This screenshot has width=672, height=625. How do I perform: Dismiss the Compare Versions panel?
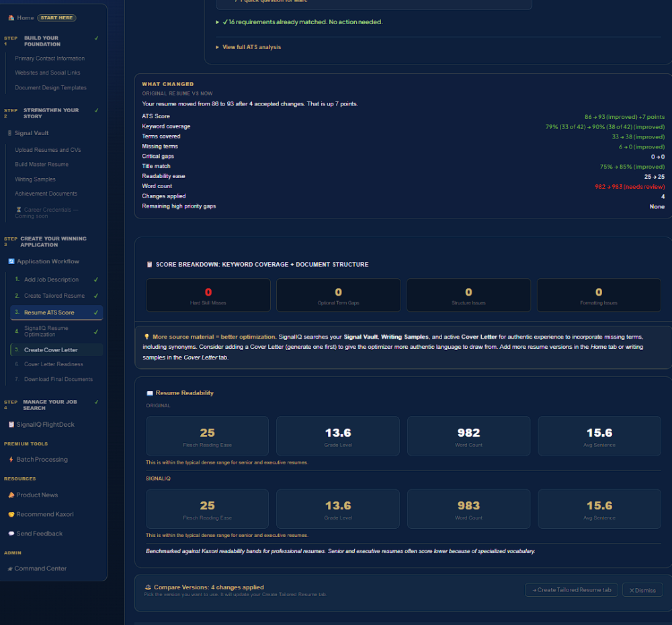point(642,590)
